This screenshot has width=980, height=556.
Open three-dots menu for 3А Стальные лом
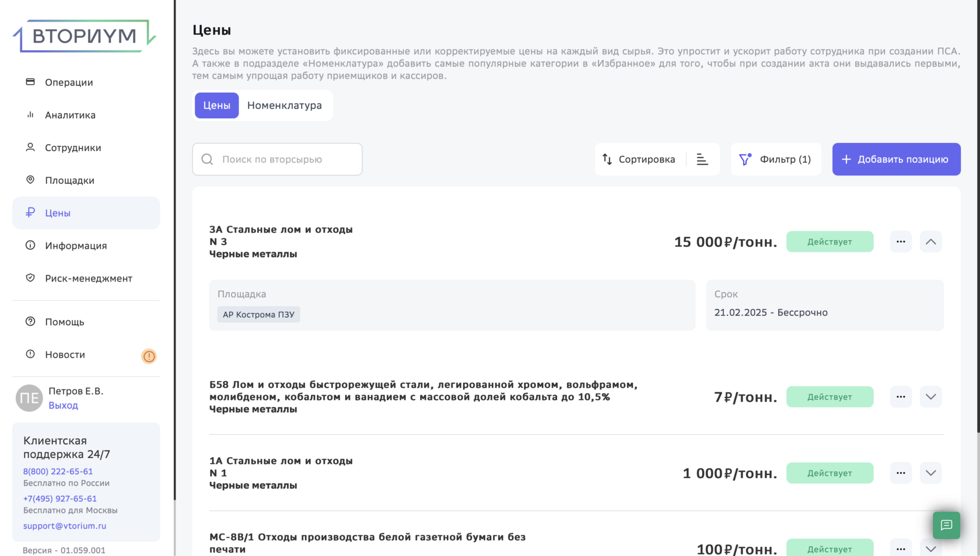click(901, 242)
